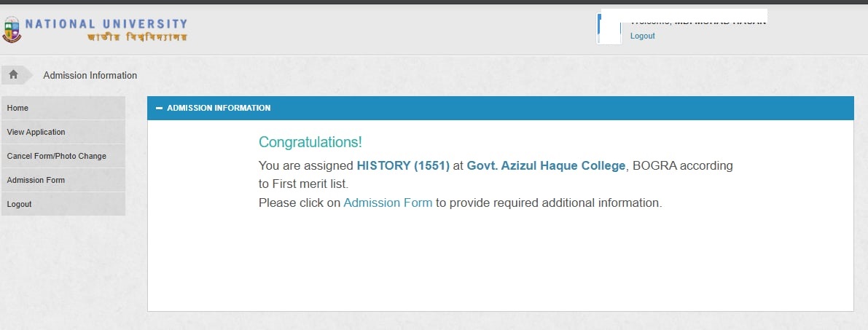868x330 pixels.
Task: Go to Admission Form in sidebar menu
Action: click(36, 180)
